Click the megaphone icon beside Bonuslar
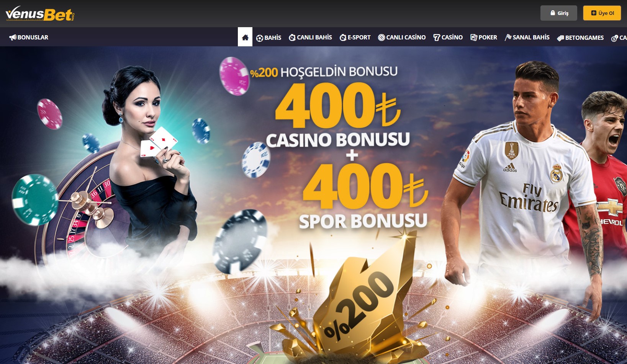Screen dimensions: 627x364 13,38
